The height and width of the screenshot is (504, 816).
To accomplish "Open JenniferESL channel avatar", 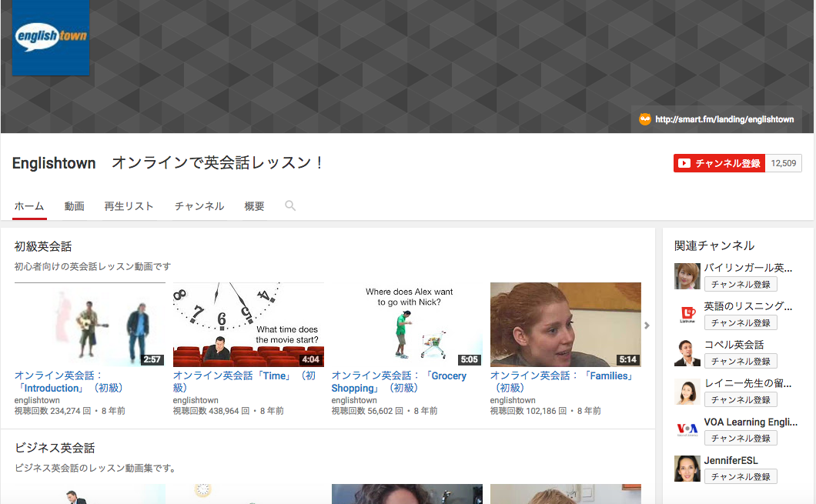I will click(x=687, y=469).
